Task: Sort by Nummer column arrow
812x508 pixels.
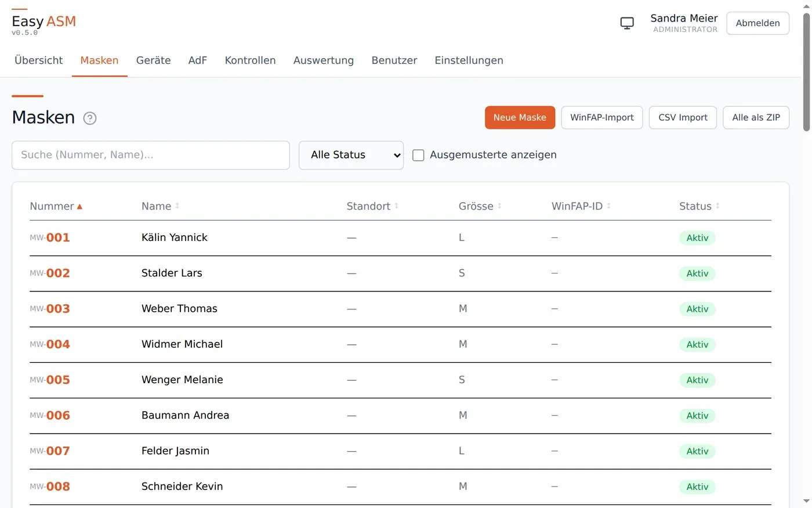Action: (x=79, y=207)
